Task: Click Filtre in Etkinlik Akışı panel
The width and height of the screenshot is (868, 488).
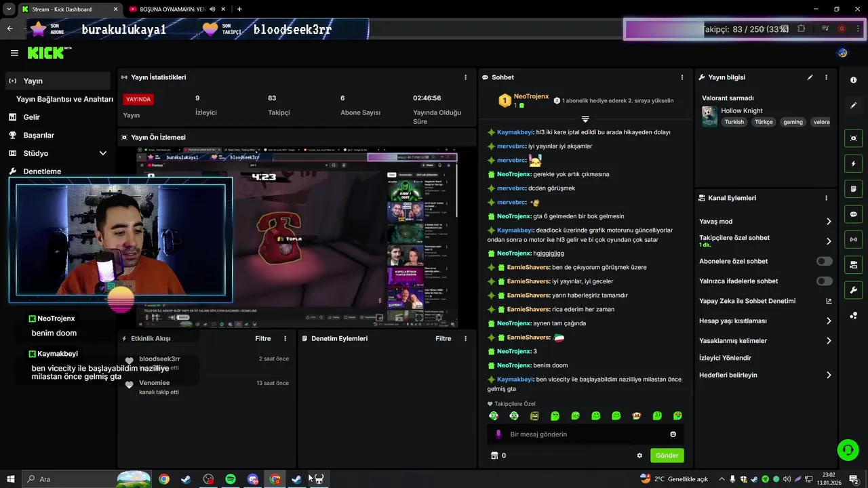Action: (263, 338)
